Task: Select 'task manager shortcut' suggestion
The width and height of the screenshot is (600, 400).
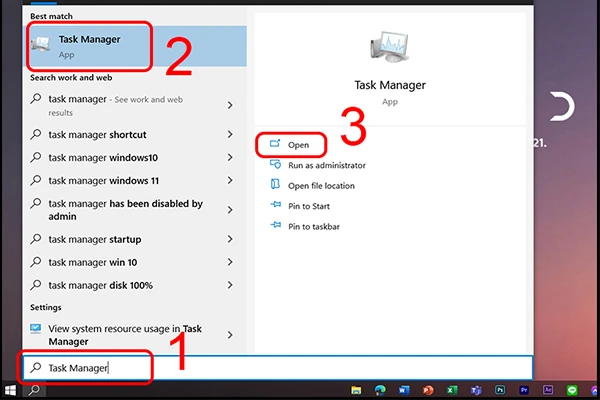Action: click(134, 134)
